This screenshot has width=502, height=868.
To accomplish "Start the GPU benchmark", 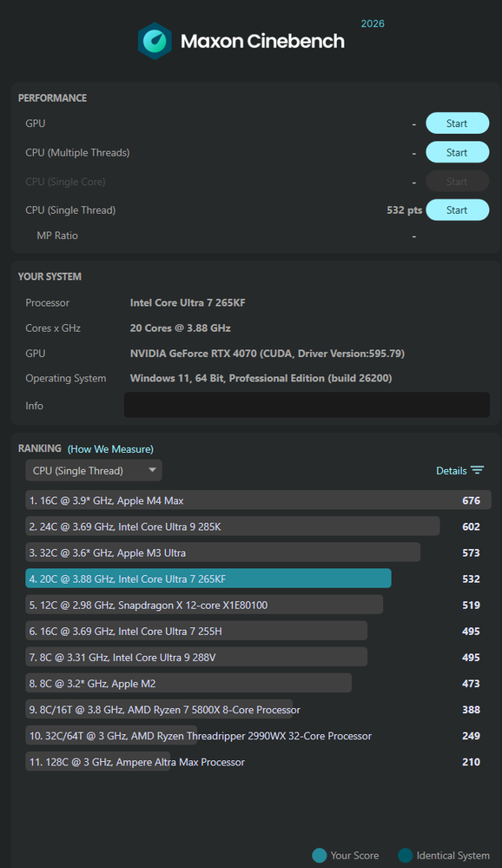I will pos(457,123).
